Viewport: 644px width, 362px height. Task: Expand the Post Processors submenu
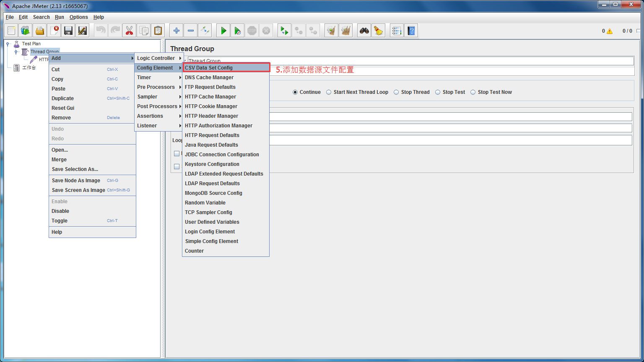(x=158, y=106)
